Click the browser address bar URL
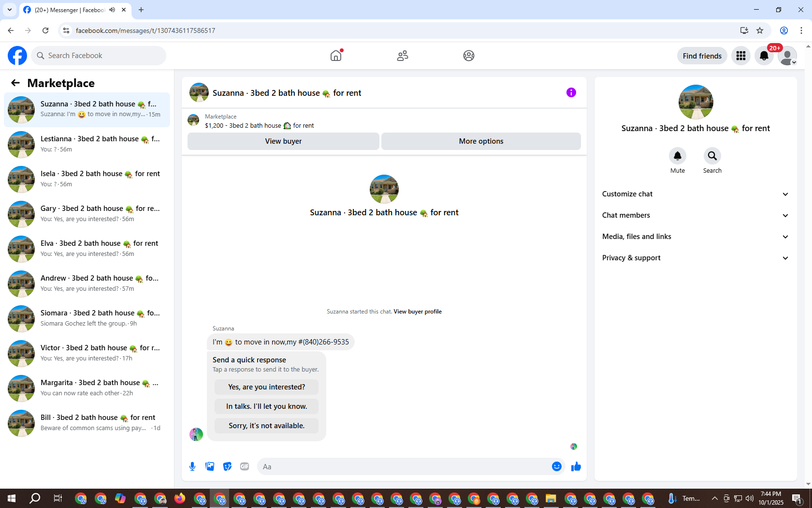The image size is (812, 508). click(x=145, y=30)
